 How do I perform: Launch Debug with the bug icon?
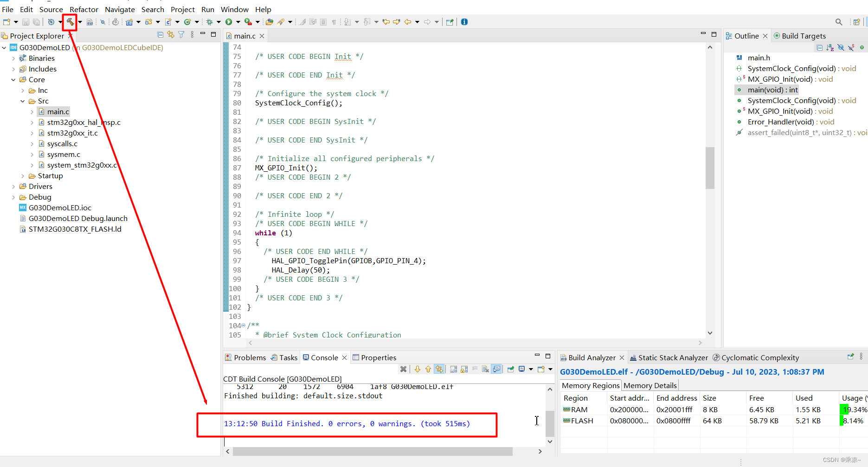[x=210, y=22]
